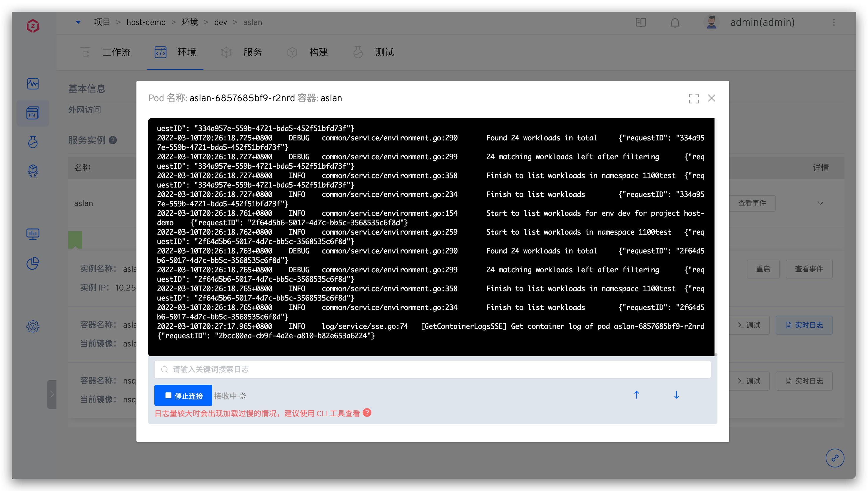The height and width of the screenshot is (491, 868).
Task: Switch to the 工作流 tab
Action: click(x=116, y=52)
